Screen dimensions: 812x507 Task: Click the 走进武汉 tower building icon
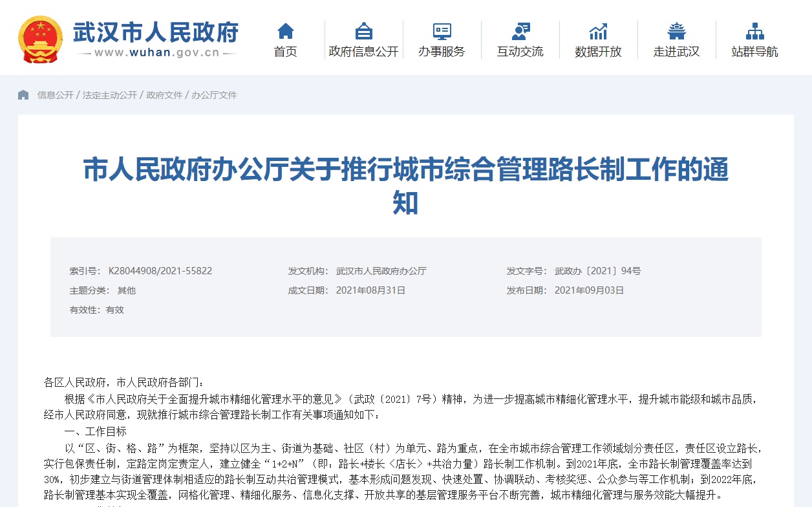676,30
